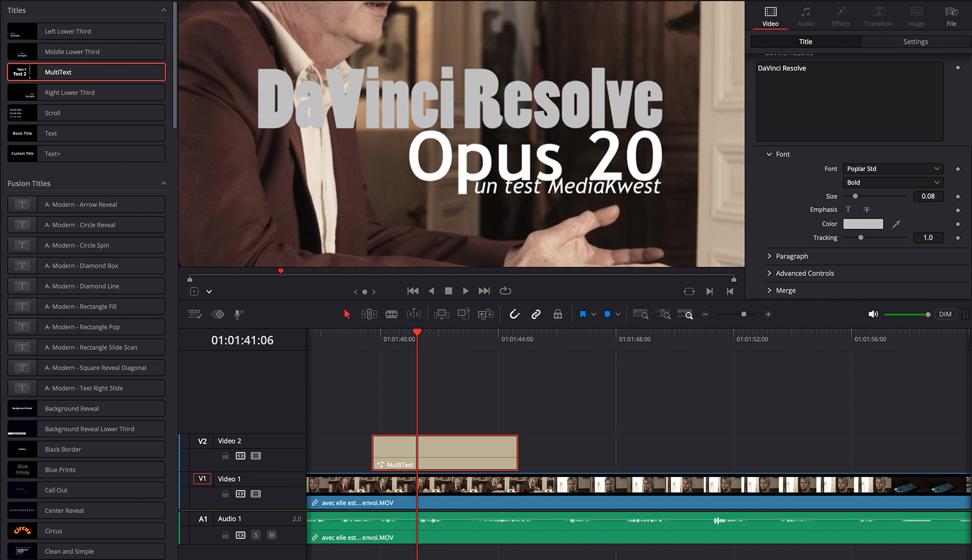The height and width of the screenshot is (560, 972).
Task: Open the File inspector tab
Action: [951, 17]
